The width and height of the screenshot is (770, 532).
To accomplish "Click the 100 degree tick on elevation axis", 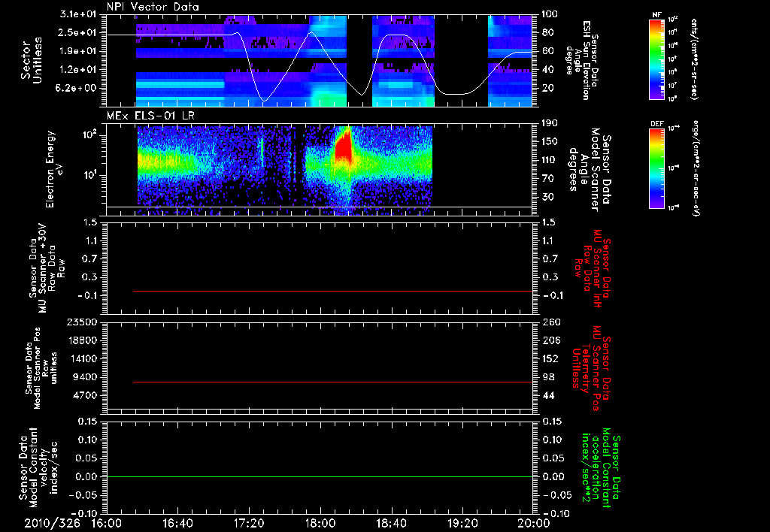I will point(550,14).
